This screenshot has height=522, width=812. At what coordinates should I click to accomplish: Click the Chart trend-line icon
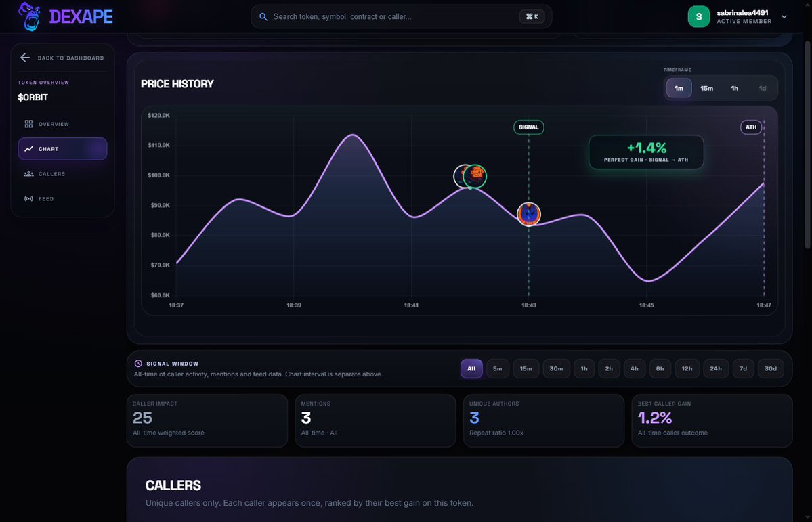(28, 149)
